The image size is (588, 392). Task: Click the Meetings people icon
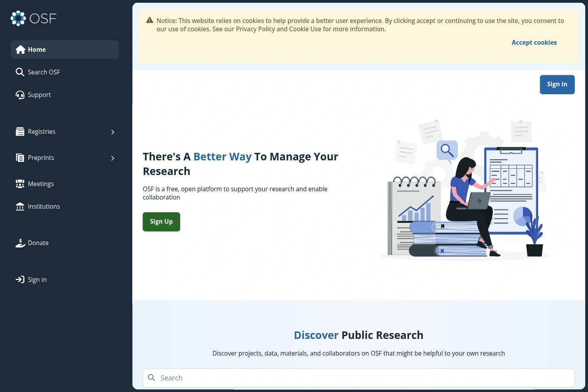(x=20, y=184)
